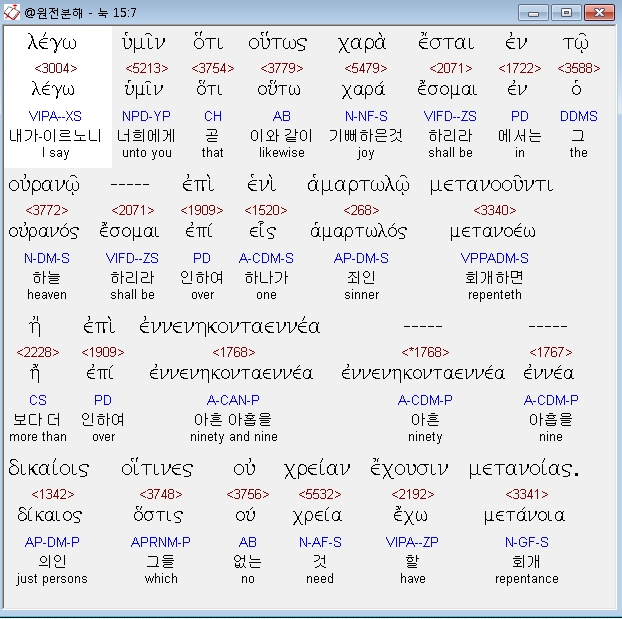Click Strong's number <1722>
This screenshot has width=622, height=619.
[x=519, y=68]
